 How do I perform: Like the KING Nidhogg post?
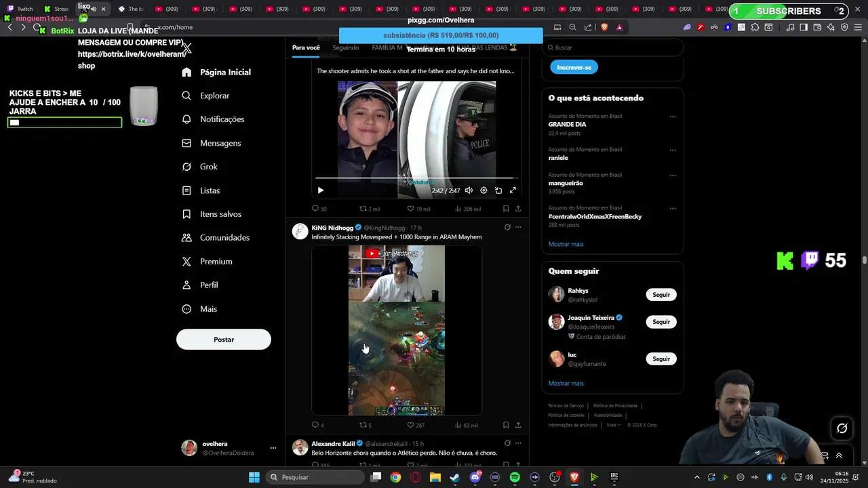click(416, 425)
